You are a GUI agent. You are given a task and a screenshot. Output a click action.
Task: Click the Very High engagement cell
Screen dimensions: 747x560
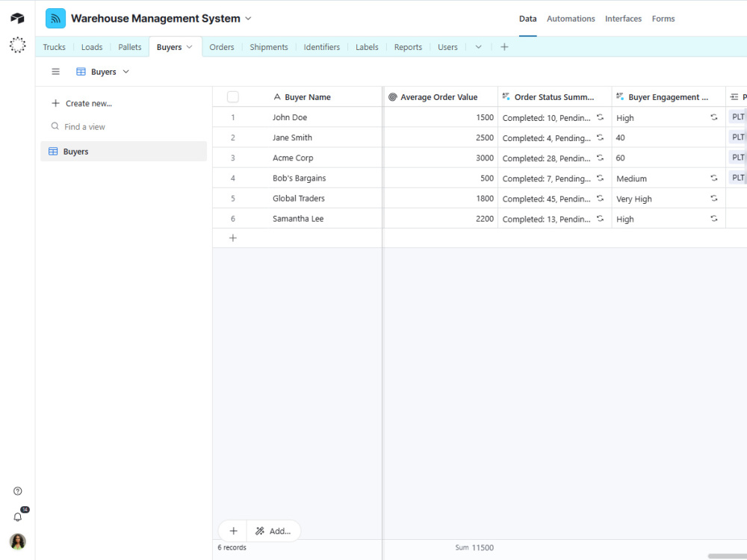point(669,198)
